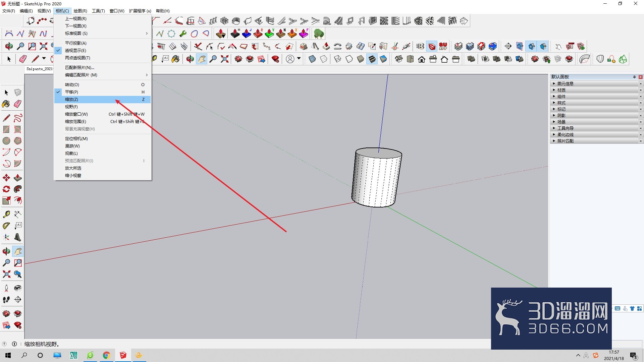Choose 匹配新照片 match new photo

click(102, 67)
